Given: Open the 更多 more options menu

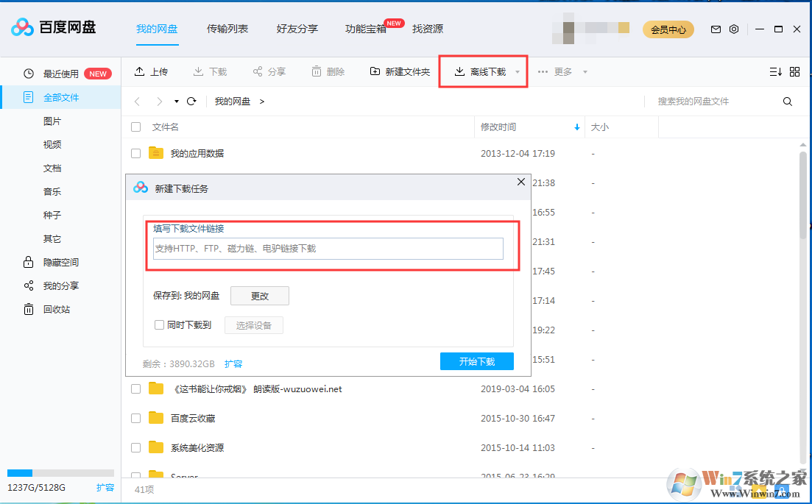Looking at the screenshot, I should pyautogui.click(x=562, y=71).
